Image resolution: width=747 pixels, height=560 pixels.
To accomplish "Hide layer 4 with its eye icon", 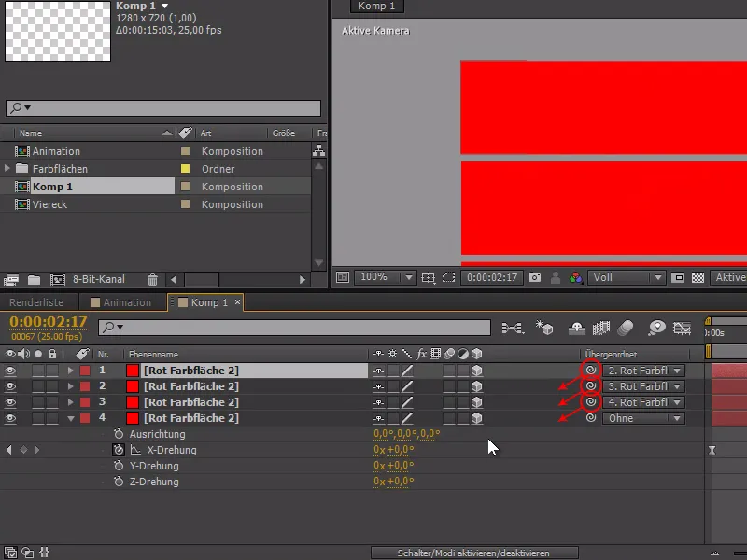I will 10,418.
